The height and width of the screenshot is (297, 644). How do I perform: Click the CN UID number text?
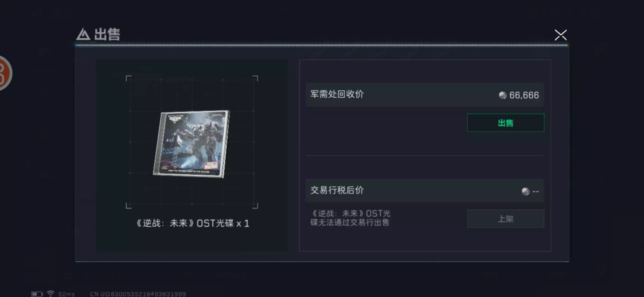[x=138, y=294]
